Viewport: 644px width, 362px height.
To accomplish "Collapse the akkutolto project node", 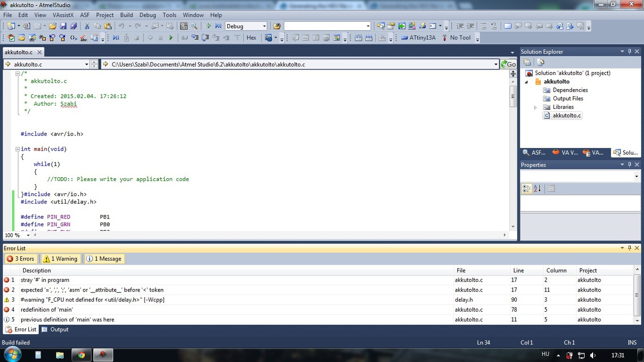I will tap(527, 82).
